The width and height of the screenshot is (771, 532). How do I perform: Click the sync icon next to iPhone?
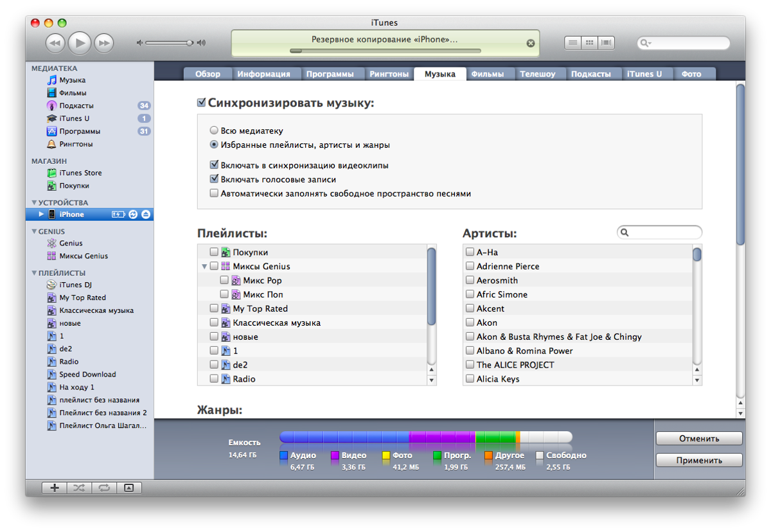click(133, 215)
